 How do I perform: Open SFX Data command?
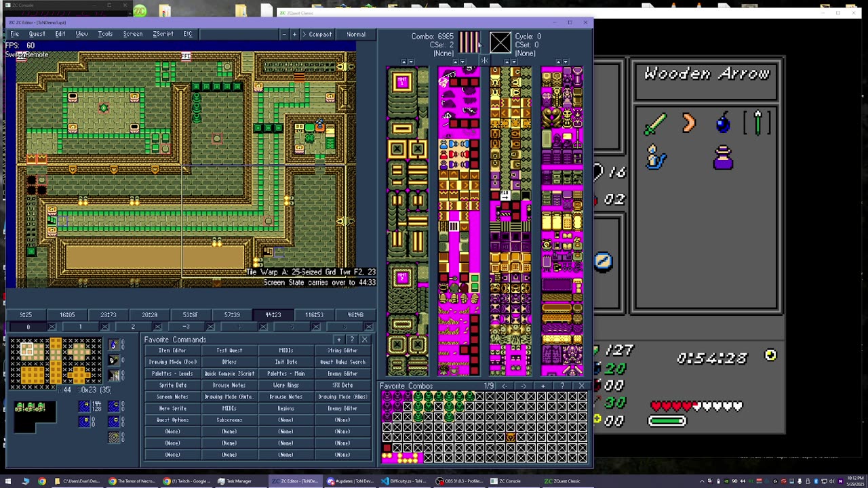point(342,385)
